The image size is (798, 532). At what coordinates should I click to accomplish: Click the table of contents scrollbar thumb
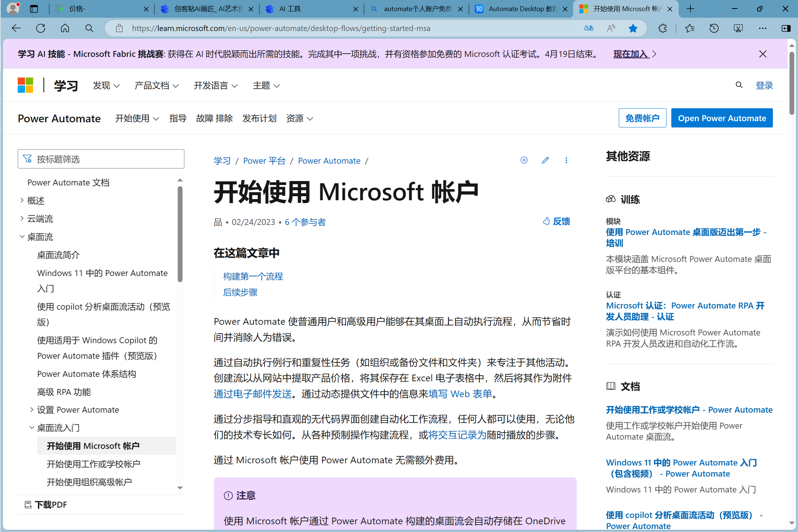point(180,234)
